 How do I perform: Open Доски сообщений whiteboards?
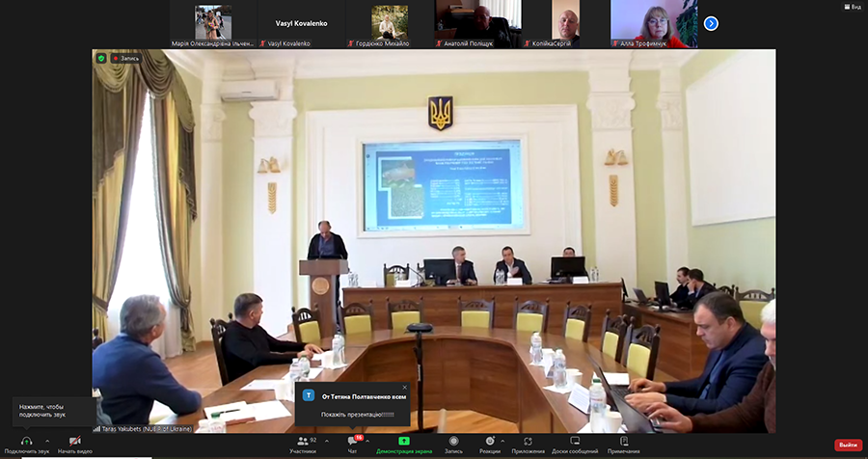click(575, 444)
